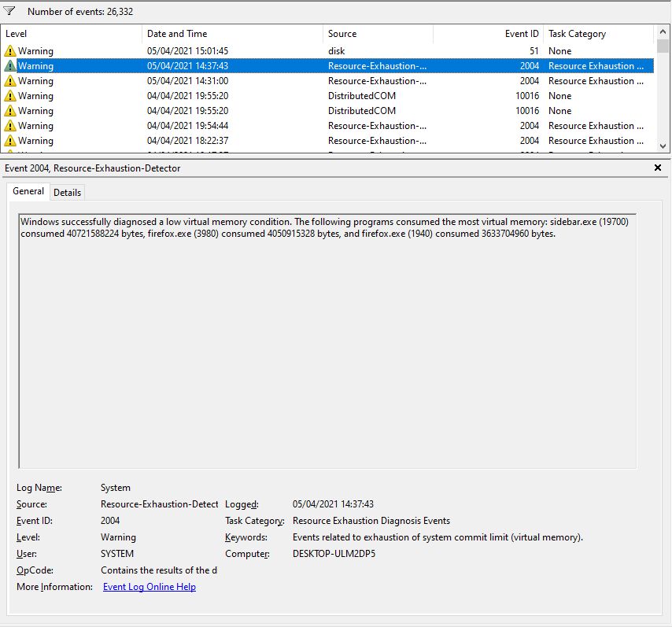Open Event Log Online Help link

[x=150, y=587]
